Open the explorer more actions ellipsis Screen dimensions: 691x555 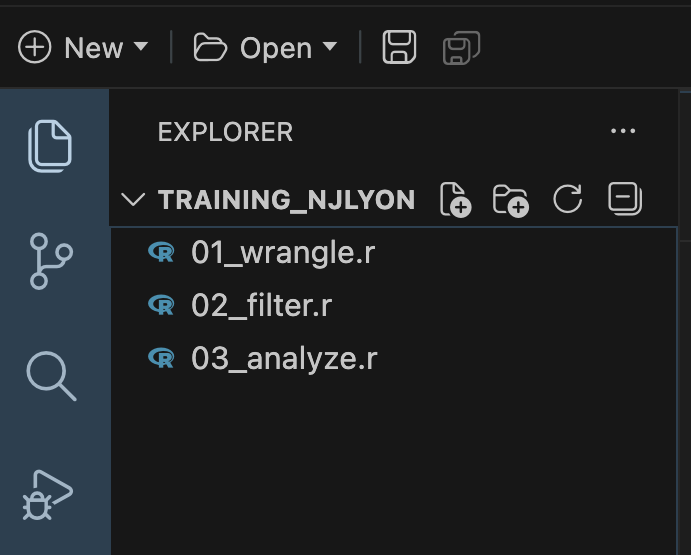pos(622,131)
